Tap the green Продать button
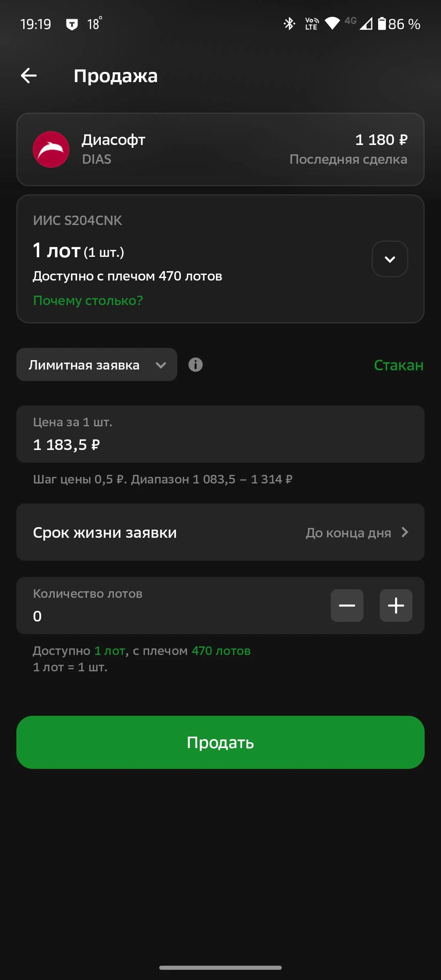The width and height of the screenshot is (441, 980). (220, 742)
